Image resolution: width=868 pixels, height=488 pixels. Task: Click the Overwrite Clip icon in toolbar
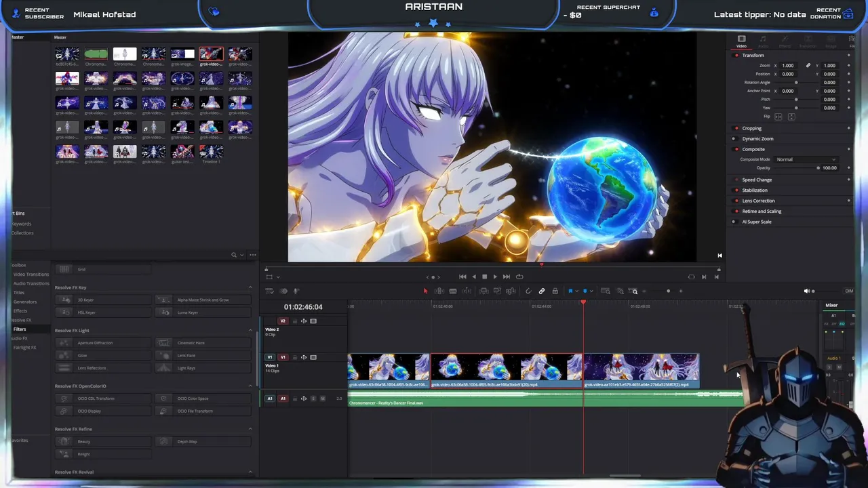(x=497, y=291)
